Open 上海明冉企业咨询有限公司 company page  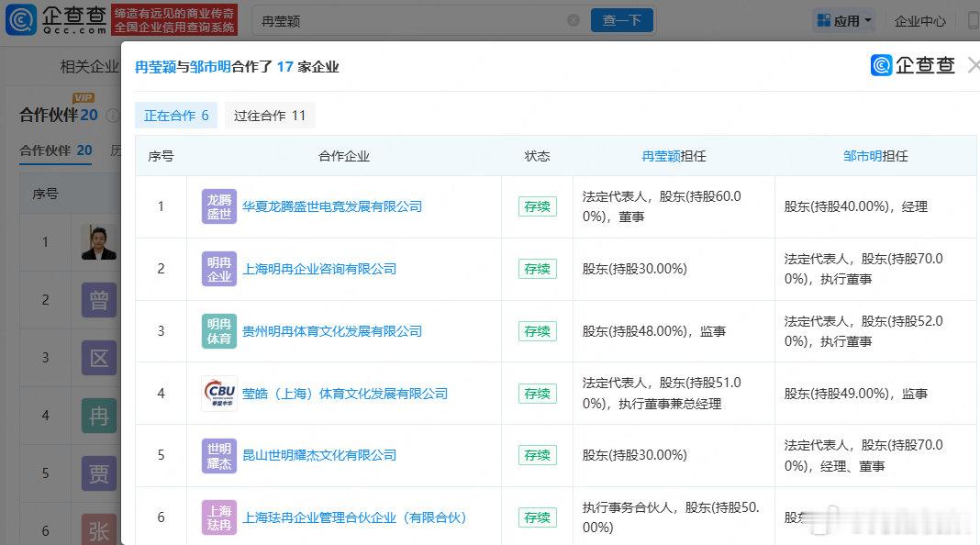(319, 270)
